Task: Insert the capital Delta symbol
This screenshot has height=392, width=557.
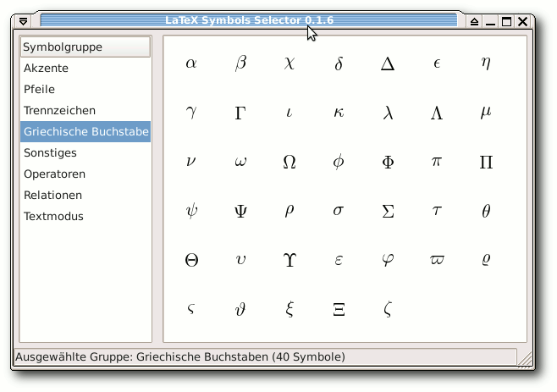Action: tap(388, 64)
